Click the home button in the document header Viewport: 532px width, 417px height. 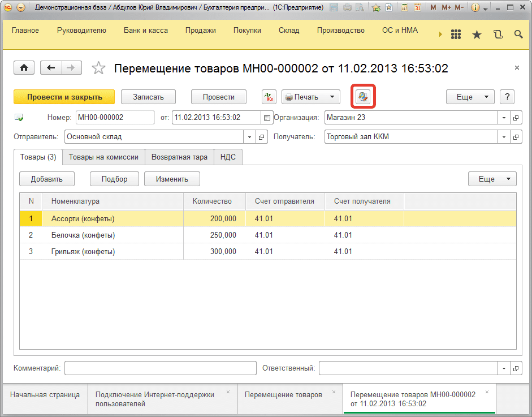24,68
